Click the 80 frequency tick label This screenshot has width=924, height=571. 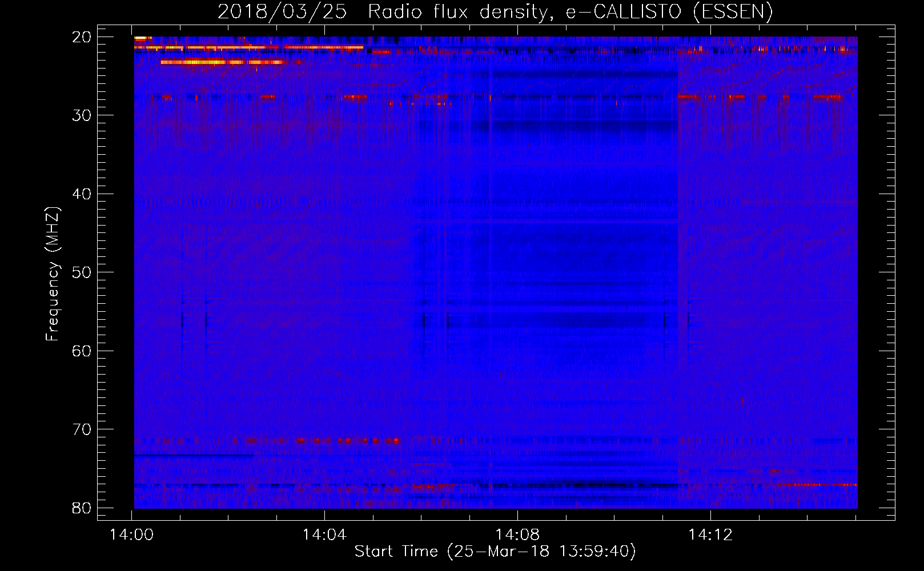(82, 508)
